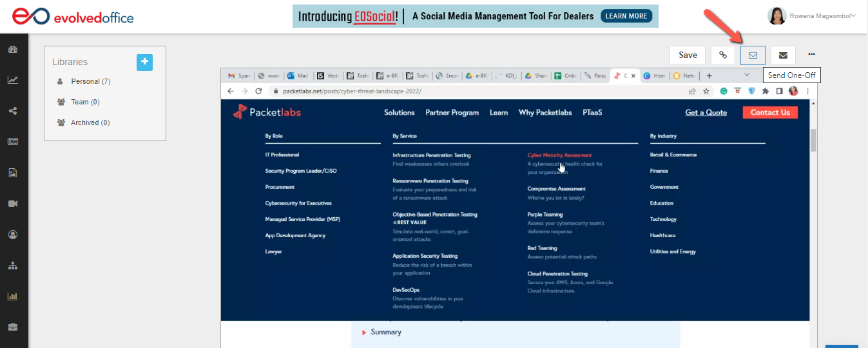Open the bar chart reports sidebar icon
Viewport: 868px width, 348px height.
point(12,296)
